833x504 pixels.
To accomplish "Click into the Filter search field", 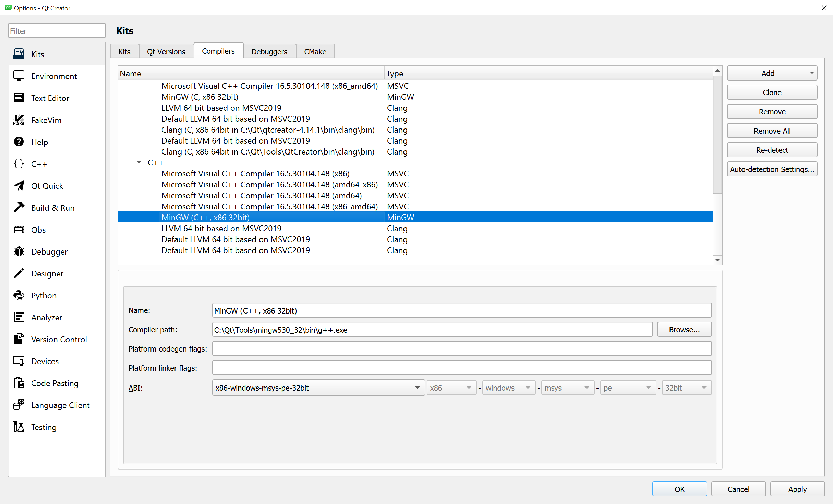I will [x=57, y=31].
